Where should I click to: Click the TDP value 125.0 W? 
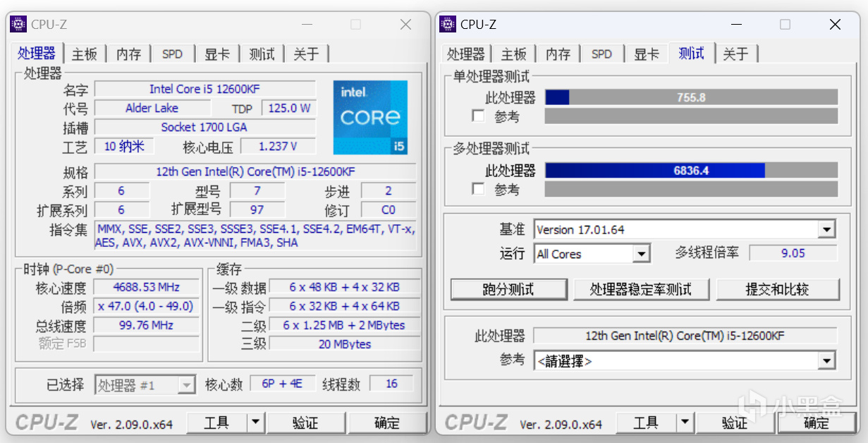pyautogui.click(x=288, y=108)
